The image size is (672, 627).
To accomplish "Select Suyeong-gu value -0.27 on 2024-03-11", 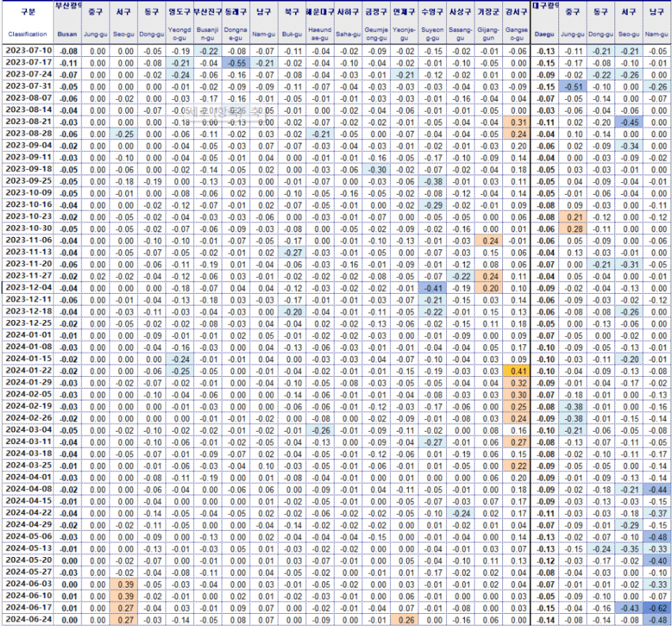I will coord(432,443).
